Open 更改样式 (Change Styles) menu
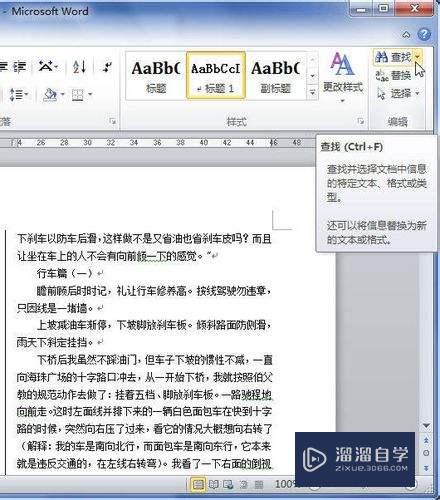 (x=343, y=77)
